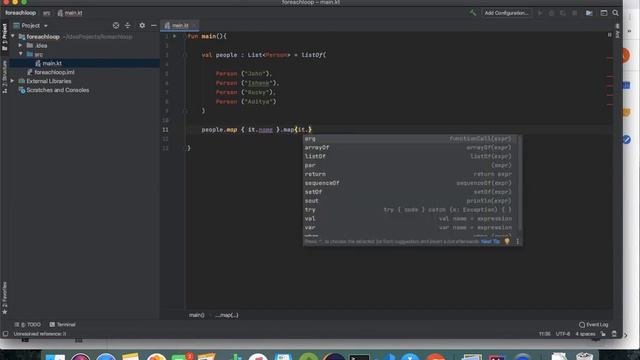The width and height of the screenshot is (640, 360).
Task: Click the tool window toggle icon at bottom-left corner
Action: click(5, 334)
